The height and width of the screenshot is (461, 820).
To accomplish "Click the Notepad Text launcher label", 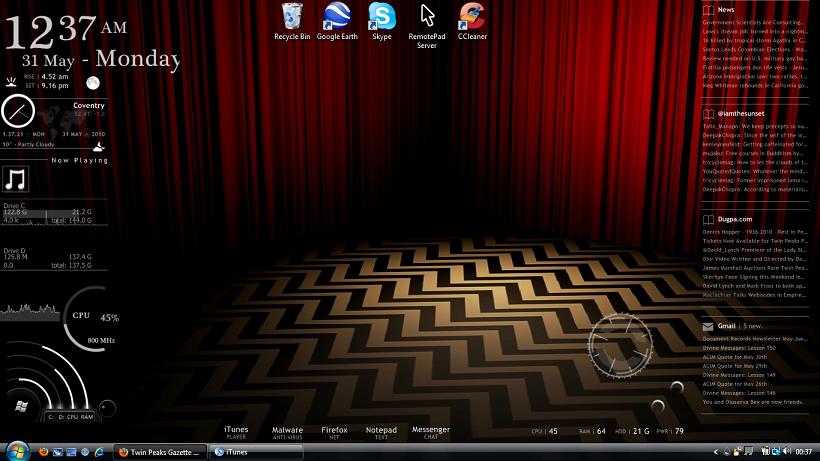I will click(381, 433).
